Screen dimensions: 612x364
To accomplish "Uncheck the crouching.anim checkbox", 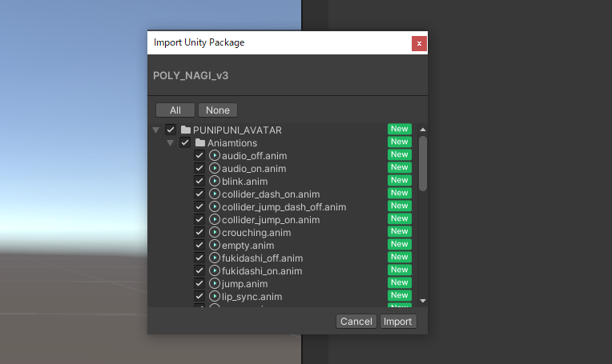I will [x=199, y=232].
